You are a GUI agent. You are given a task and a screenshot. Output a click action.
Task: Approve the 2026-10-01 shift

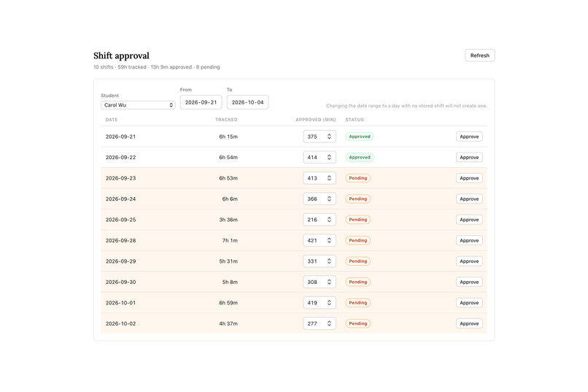coord(469,303)
